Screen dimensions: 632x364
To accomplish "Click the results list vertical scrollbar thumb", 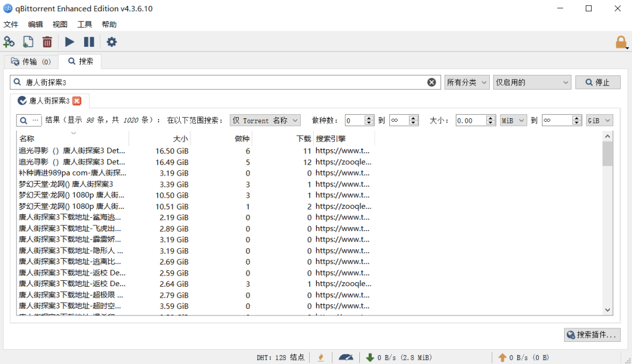I will coord(607,153).
